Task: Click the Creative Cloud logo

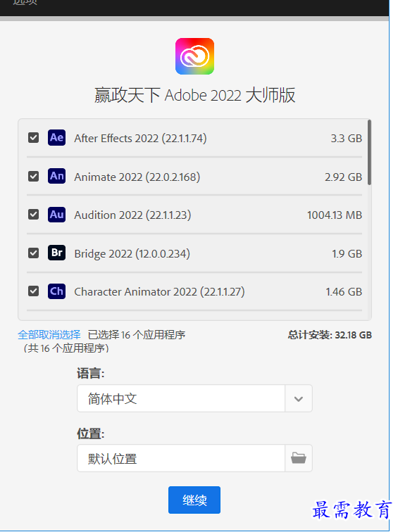Action: pyautogui.click(x=194, y=56)
